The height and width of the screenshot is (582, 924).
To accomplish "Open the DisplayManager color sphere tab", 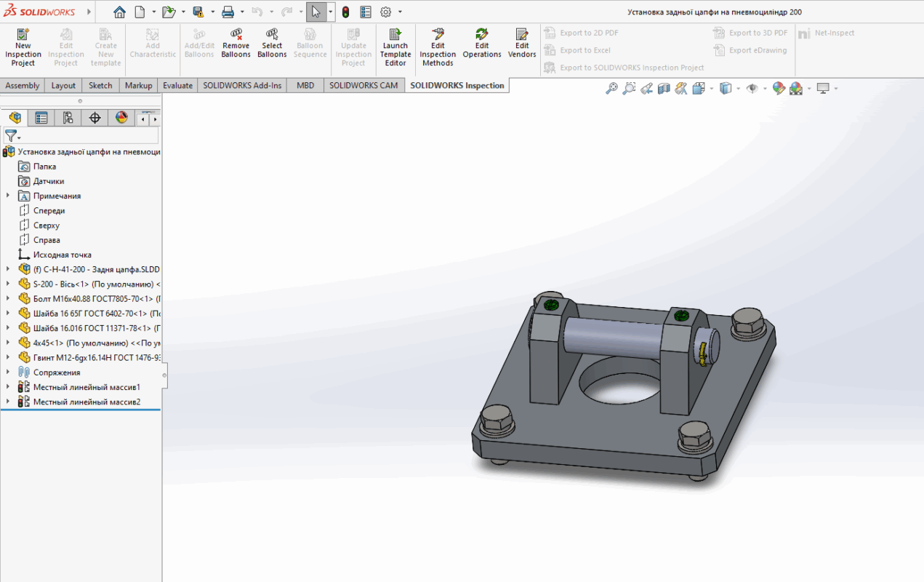I will [121, 118].
